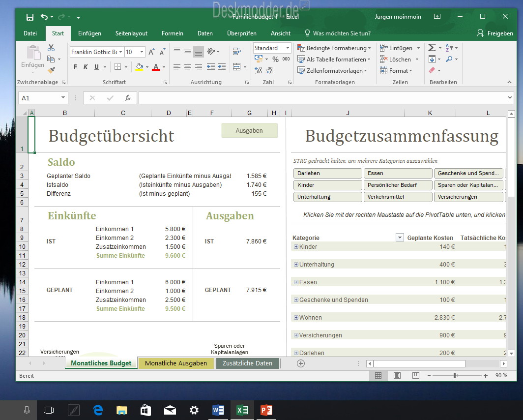Expand the Wohnen pivot row
This screenshot has width=523, height=420.
point(296,318)
